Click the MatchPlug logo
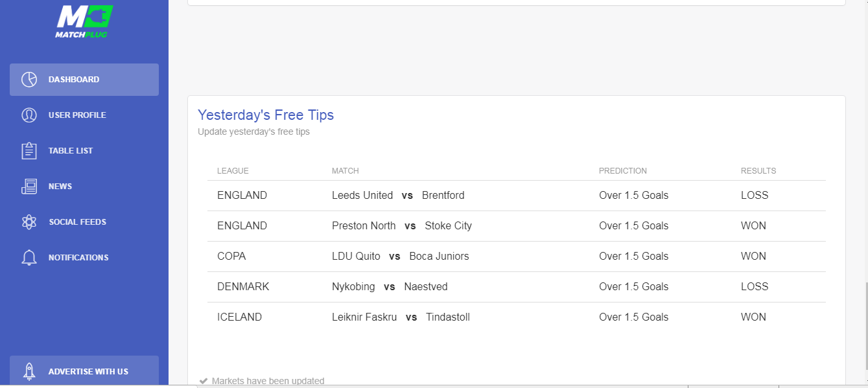Screen dimensions: 868x388 (x=84, y=21)
